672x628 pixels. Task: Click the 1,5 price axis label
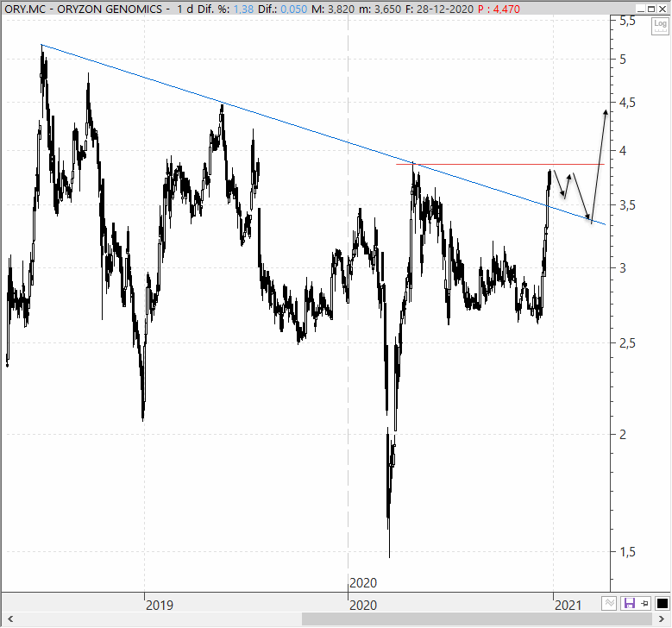(628, 552)
